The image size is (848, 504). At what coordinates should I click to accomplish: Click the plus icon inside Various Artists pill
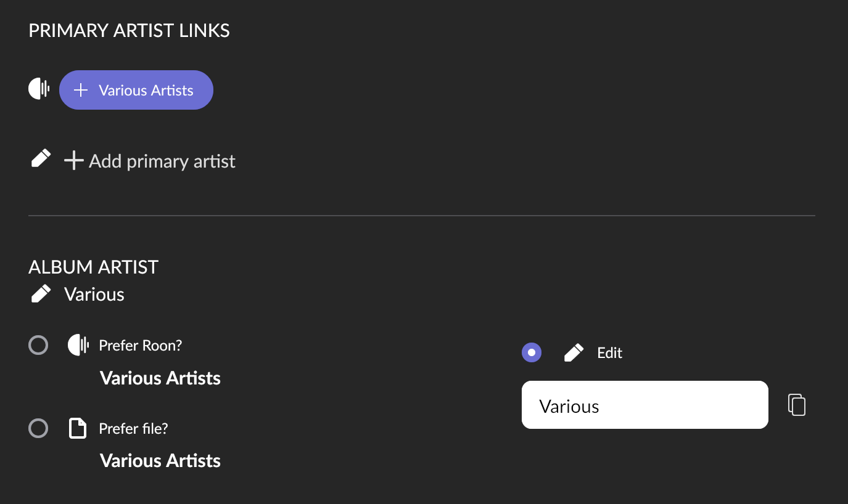point(81,91)
